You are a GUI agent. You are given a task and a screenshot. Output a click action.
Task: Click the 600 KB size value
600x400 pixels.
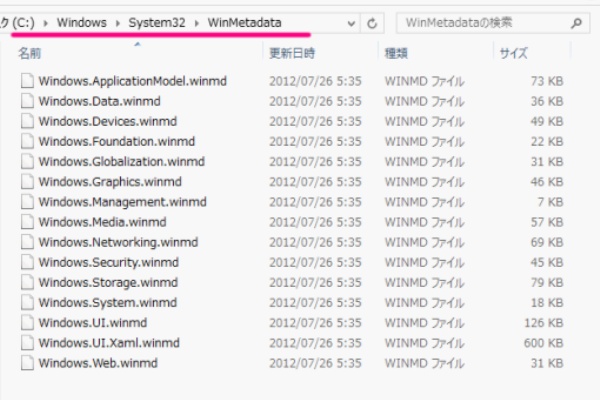pyautogui.click(x=543, y=343)
